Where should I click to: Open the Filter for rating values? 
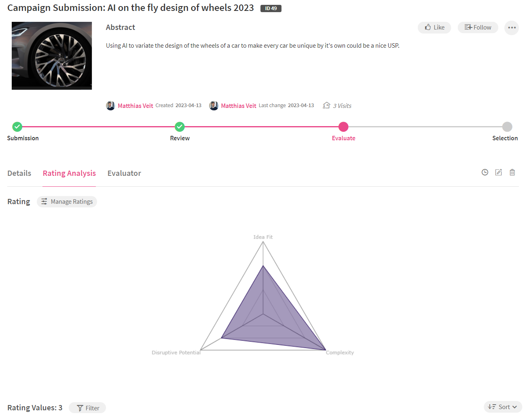(87, 408)
